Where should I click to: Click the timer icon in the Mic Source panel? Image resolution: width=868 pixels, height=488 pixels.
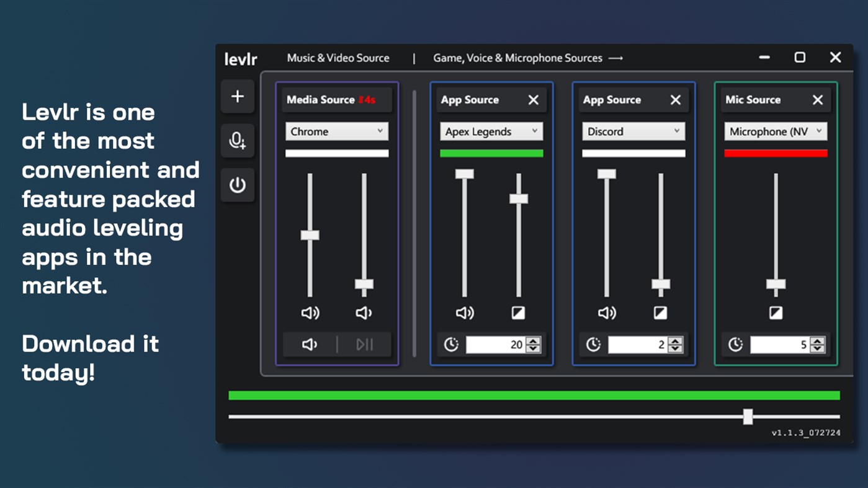click(x=735, y=344)
